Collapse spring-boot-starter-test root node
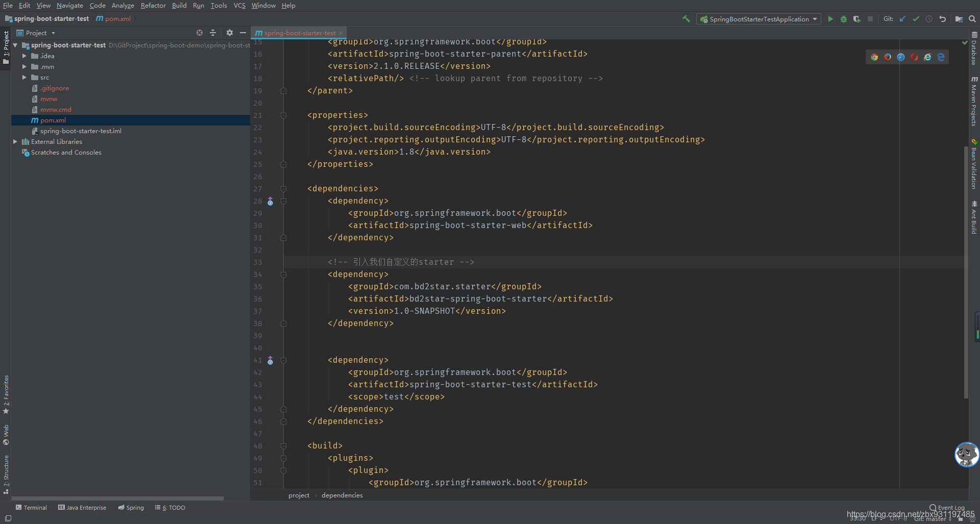Viewport: 980px width, 524px height. [x=15, y=45]
